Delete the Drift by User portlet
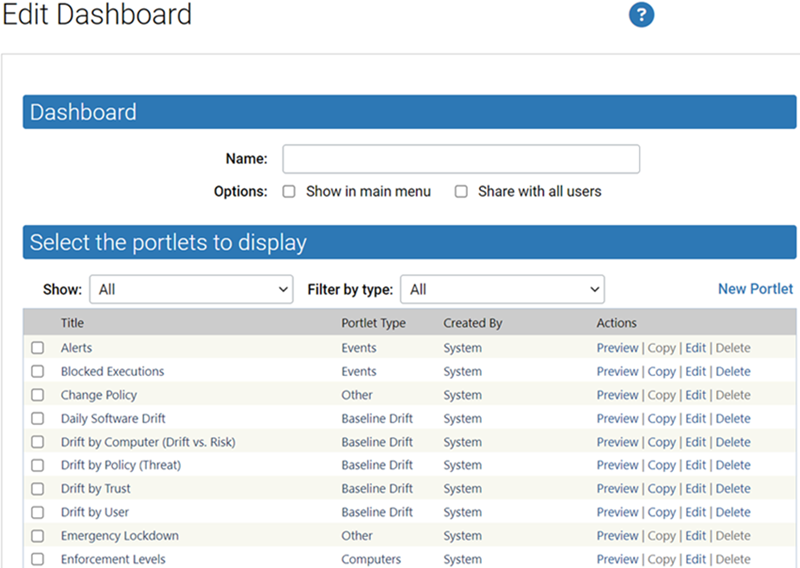This screenshot has width=800, height=568. coord(733,512)
